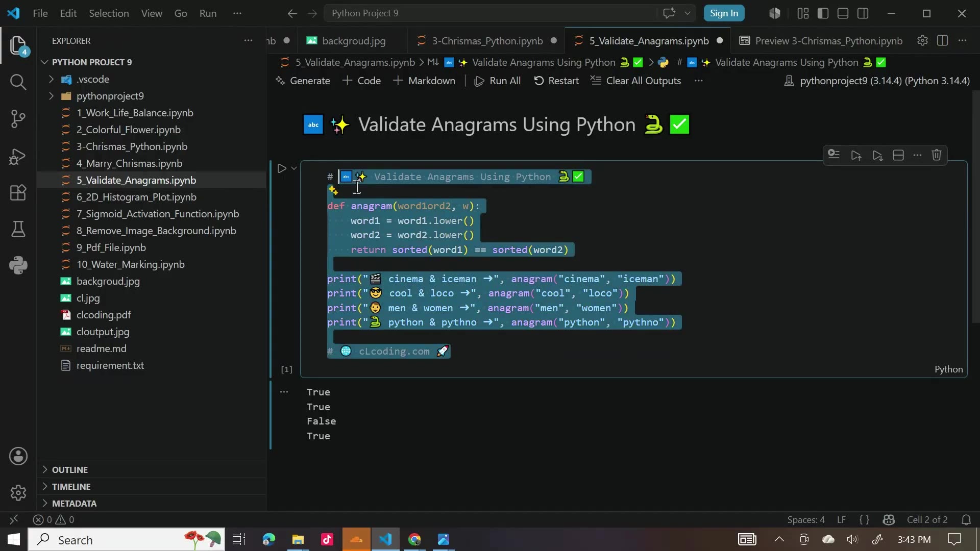The height and width of the screenshot is (551, 980).
Task: Open the Explorer view in activity bar
Action: point(18,46)
